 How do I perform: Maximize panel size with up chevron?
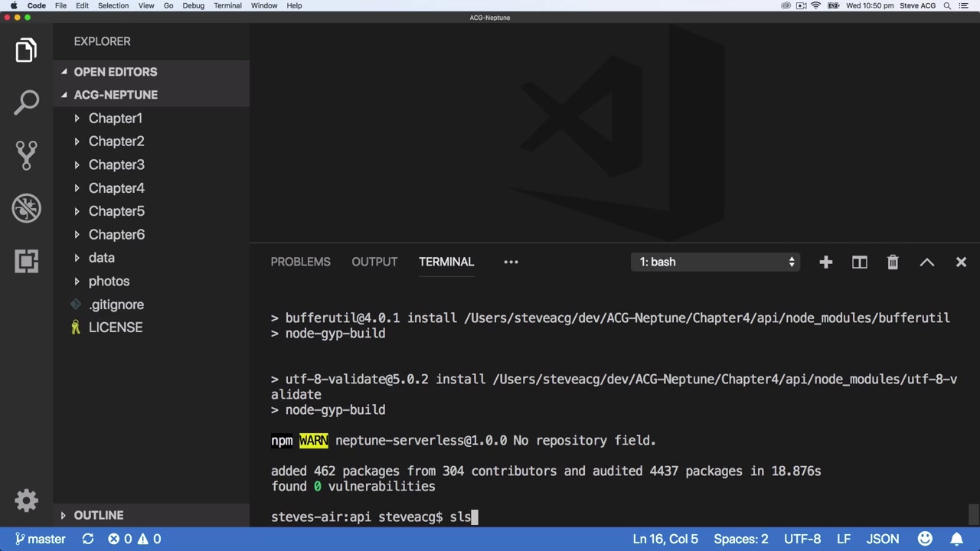coord(927,262)
